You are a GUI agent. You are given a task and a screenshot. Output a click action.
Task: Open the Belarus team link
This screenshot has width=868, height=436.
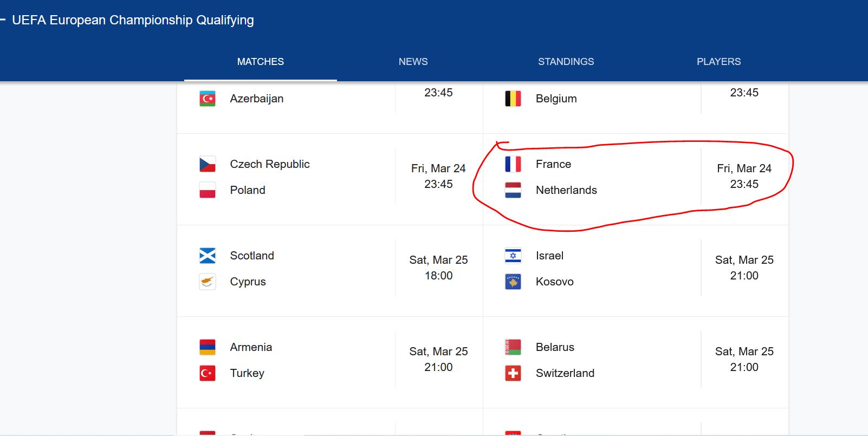tap(555, 347)
